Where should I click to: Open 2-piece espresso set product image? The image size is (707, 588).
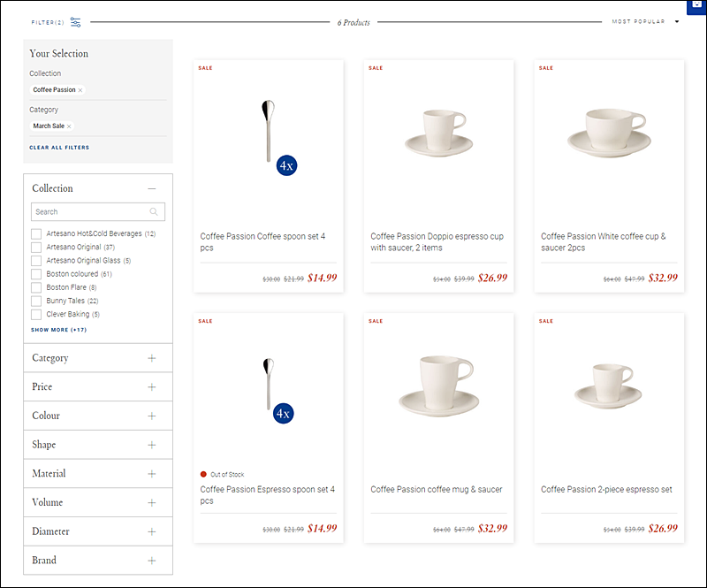[608, 386]
